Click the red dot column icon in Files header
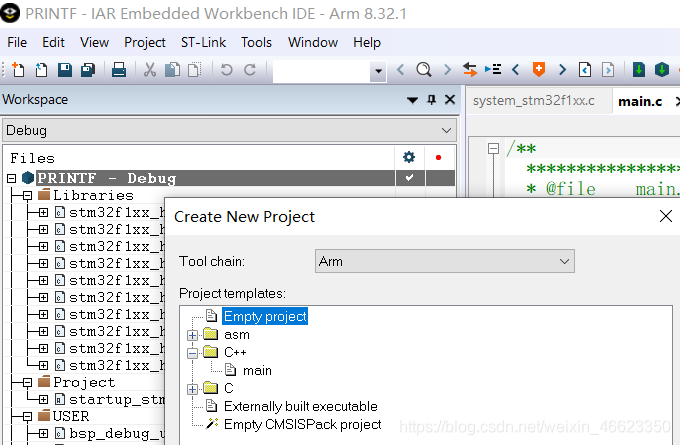The height and width of the screenshot is (445, 680). coord(438,157)
